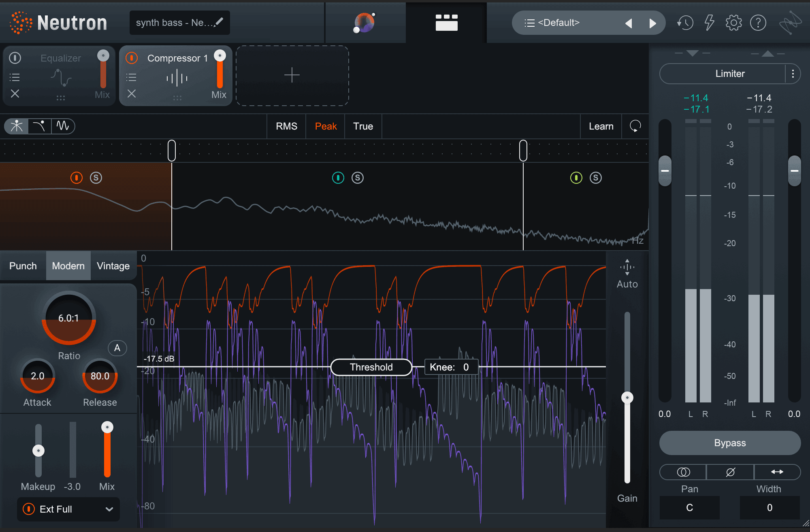
Task: Toggle the swap channels arrow icon
Action: pos(777,472)
